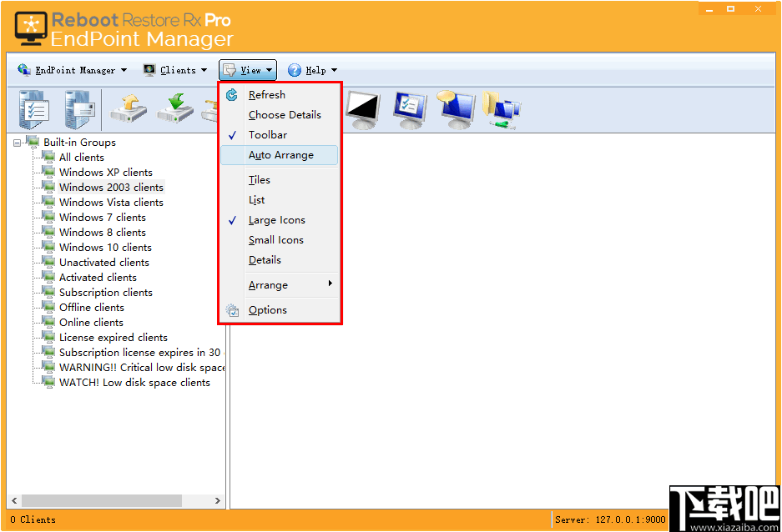
Task: Click the black-and-white monitor toolbar icon
Action: pyautogui.click(x=362, y=110)
